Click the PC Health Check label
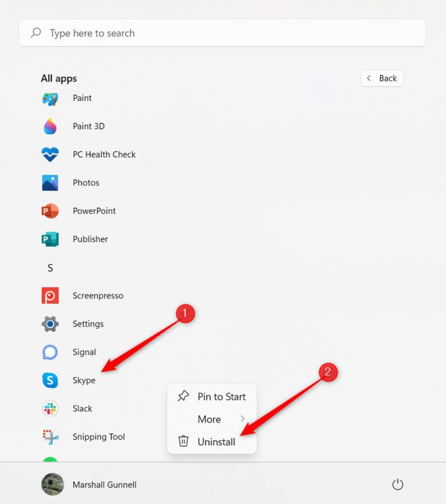Screen dimensions: 446x504 point(104,154)
